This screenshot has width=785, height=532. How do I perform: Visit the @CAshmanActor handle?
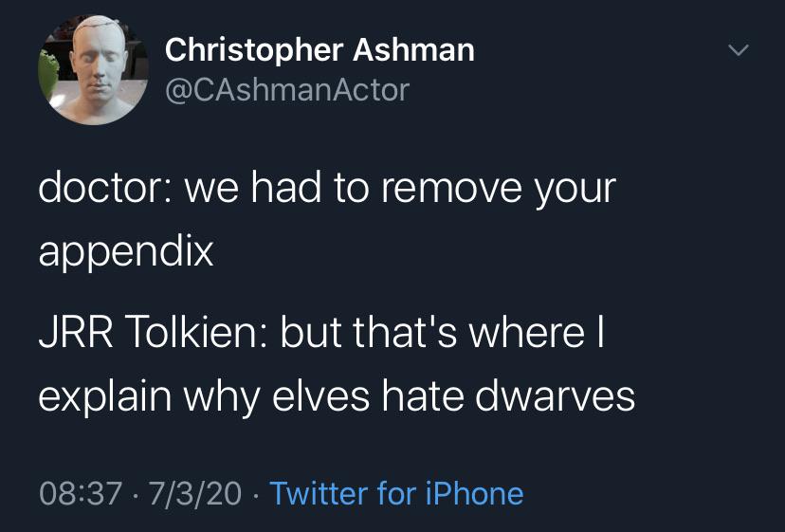[x=287, y=90]
